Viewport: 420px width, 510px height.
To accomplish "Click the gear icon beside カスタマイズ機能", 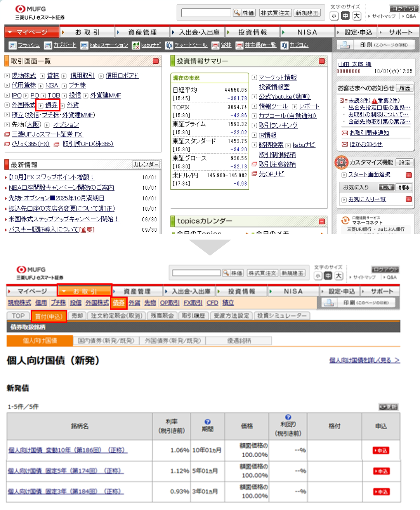I will tap(341, 162).
